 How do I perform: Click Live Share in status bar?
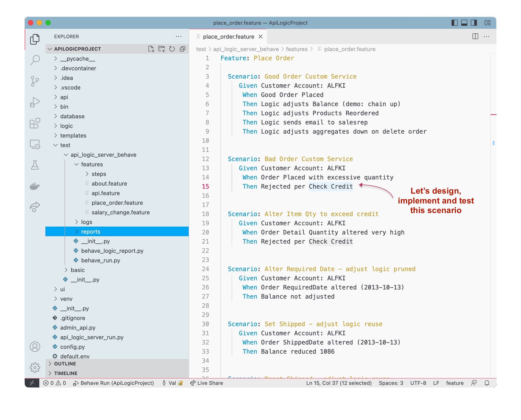207,383
